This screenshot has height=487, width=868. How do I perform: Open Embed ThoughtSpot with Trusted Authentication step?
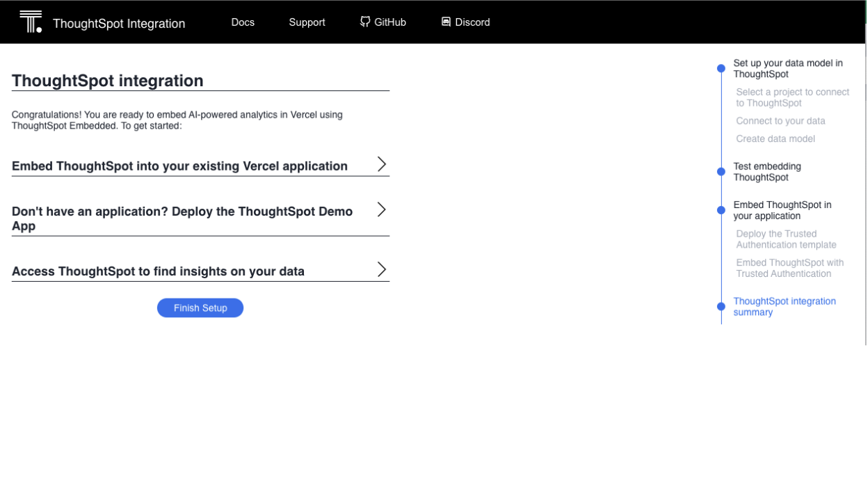click(789, 268)
